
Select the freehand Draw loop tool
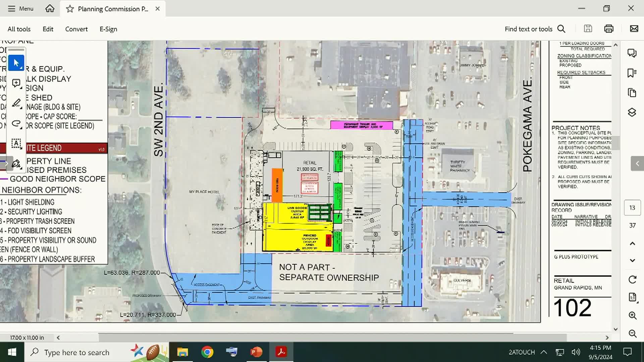tap(16, 123)
